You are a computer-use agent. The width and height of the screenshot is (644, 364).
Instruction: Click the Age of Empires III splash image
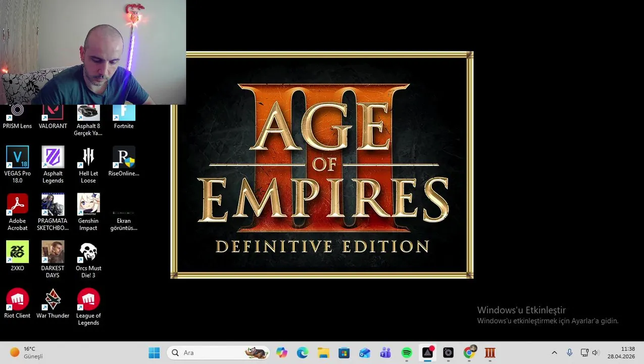pyautogui.click(x=322, y=165)
